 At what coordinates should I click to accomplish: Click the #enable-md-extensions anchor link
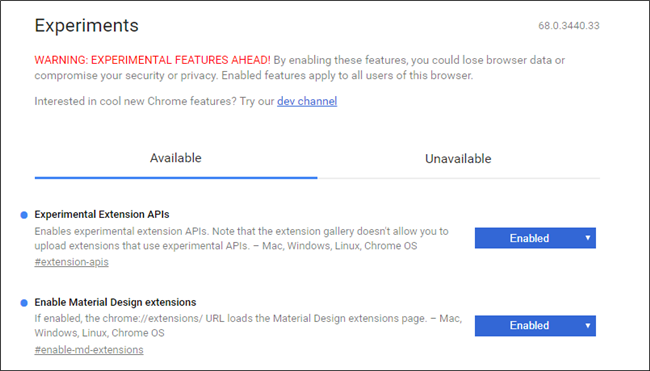pyautogui.click(x=89, y=350)
